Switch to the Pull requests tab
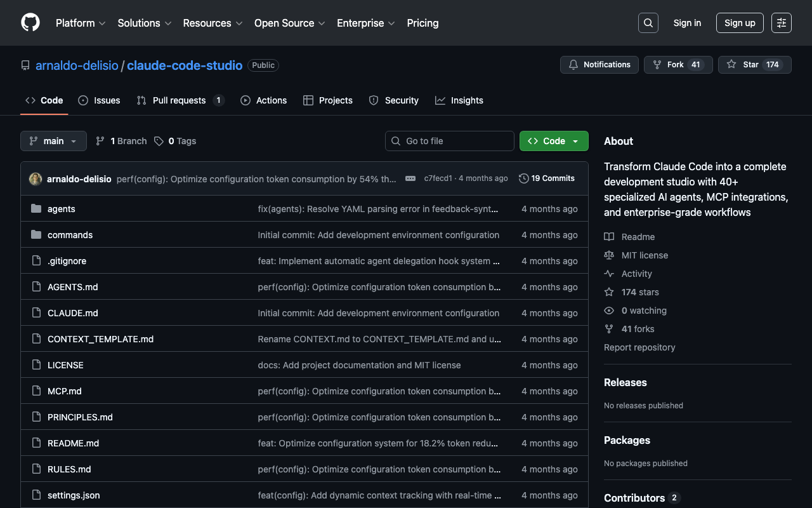This screenshot has height=508, width=812. tap(179, 100)
